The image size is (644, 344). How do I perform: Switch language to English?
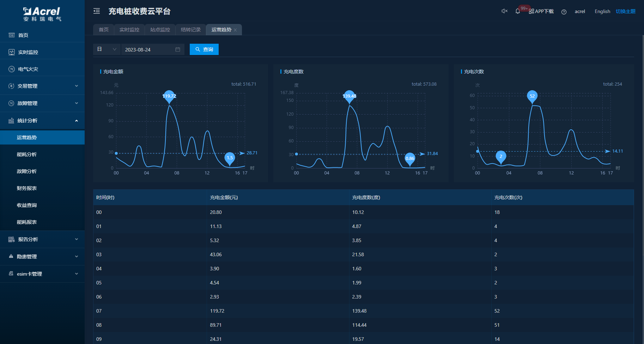[x=602, y=11]
